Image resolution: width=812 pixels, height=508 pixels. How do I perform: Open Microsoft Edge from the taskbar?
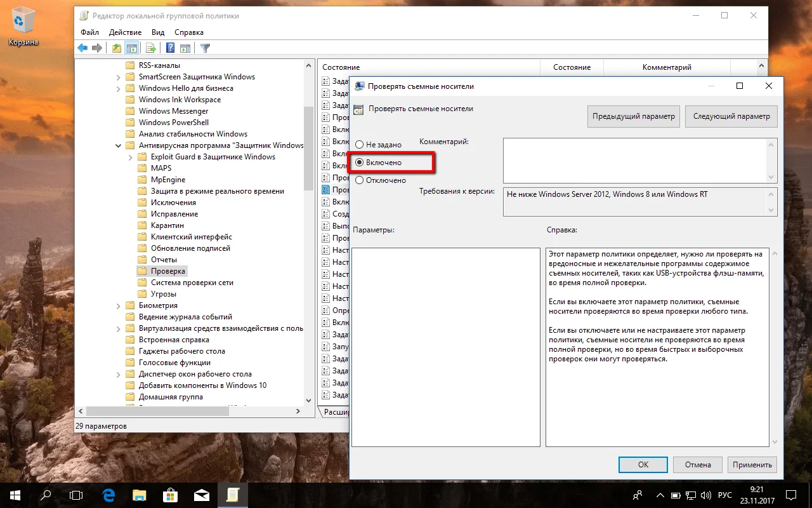[x=108, y=495]
